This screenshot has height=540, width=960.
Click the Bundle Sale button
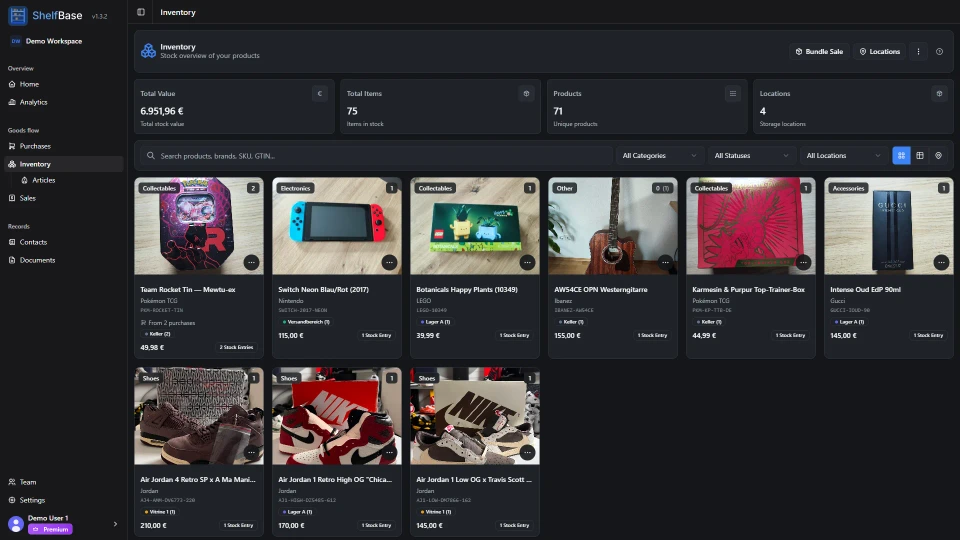click(819, 51)
